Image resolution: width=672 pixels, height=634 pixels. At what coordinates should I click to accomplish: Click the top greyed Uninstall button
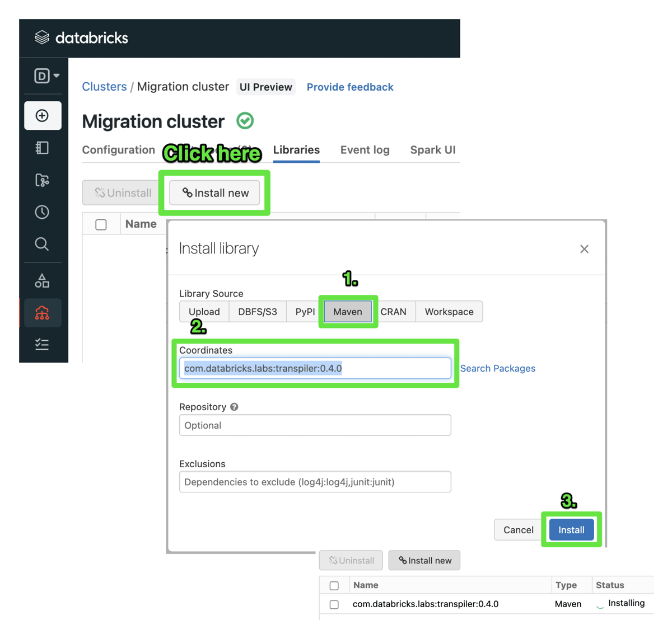click(x=122, y=193)
